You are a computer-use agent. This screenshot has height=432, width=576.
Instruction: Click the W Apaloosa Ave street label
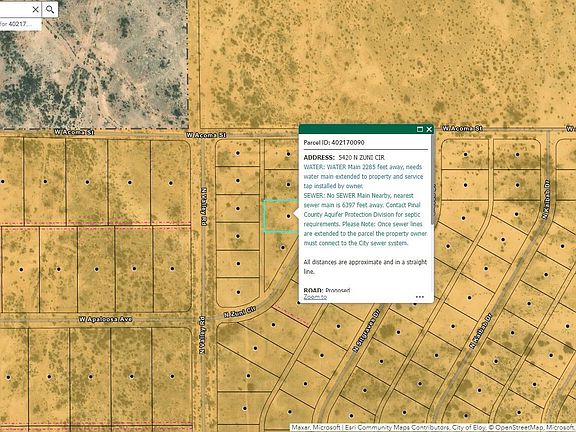click(105, 319)
